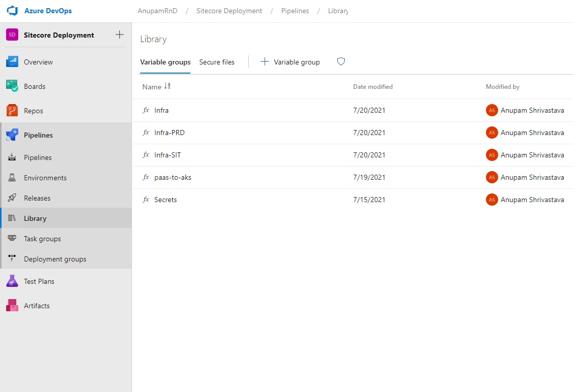Click the fx icon beside Secrets
Screen dimensions: 588x392
point(146,200)
